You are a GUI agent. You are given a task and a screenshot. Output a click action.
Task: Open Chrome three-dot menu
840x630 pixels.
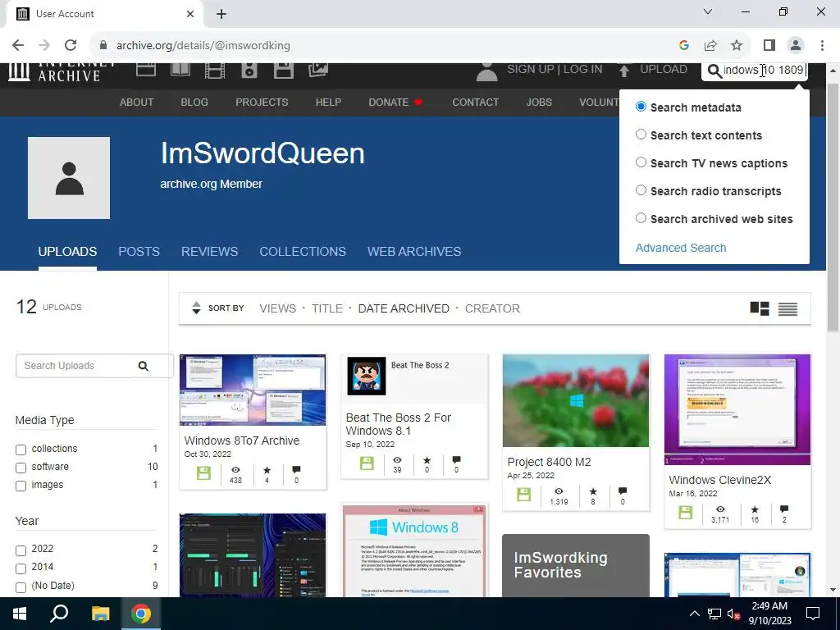coord(822,46)
